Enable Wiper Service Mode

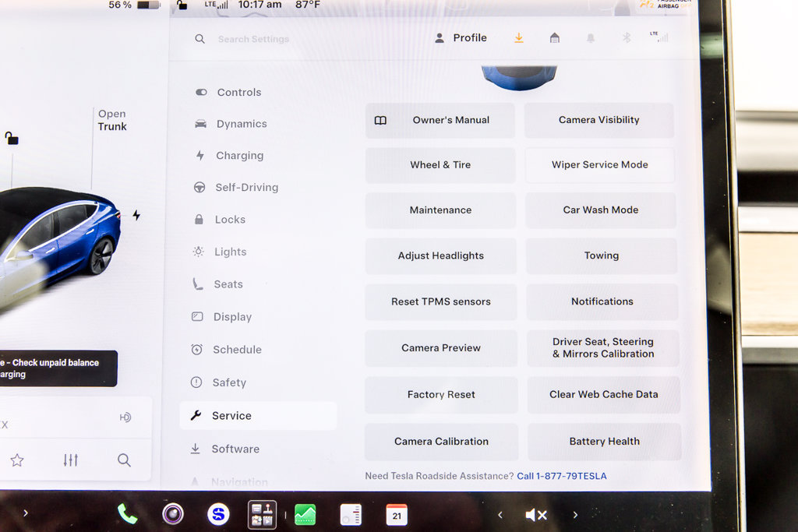(x=600, y=165)
